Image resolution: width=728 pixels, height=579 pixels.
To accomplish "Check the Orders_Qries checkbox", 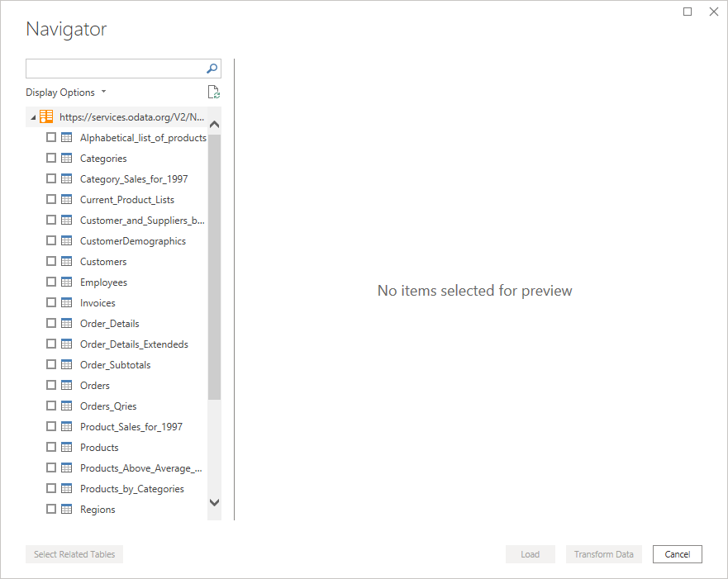I will click(51, 406).
